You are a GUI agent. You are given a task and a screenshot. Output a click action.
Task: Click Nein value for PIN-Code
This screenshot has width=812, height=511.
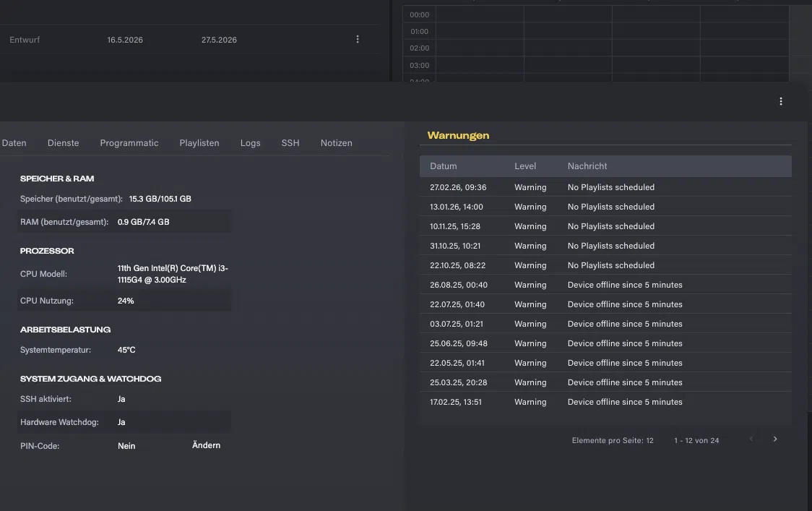click(x=126, y=446)
